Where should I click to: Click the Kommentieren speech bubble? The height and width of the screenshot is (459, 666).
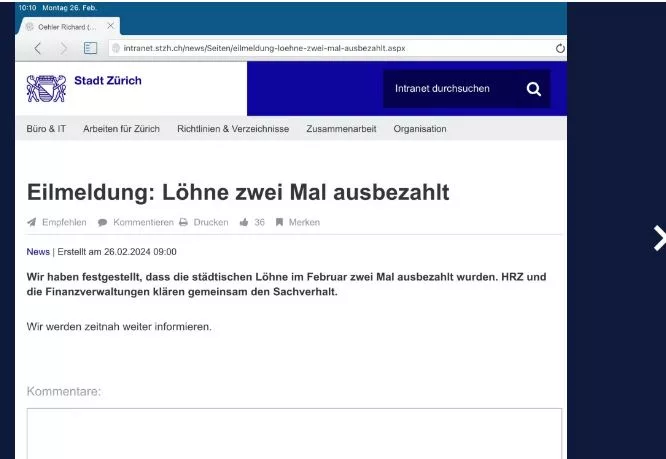click(x=102, y=222)
